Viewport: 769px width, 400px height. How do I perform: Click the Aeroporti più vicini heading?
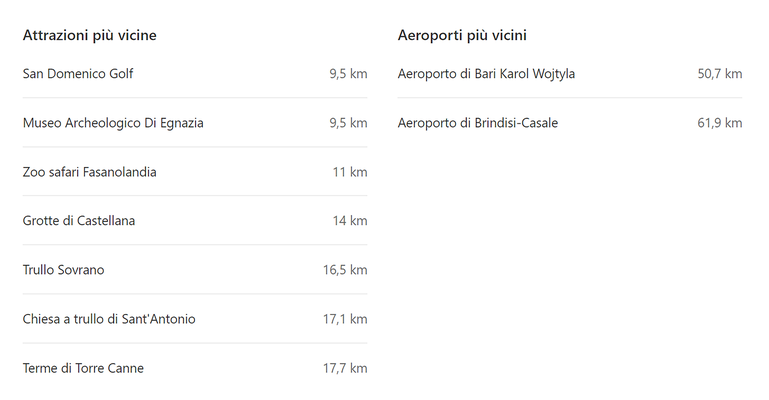[x=462, y=35]
